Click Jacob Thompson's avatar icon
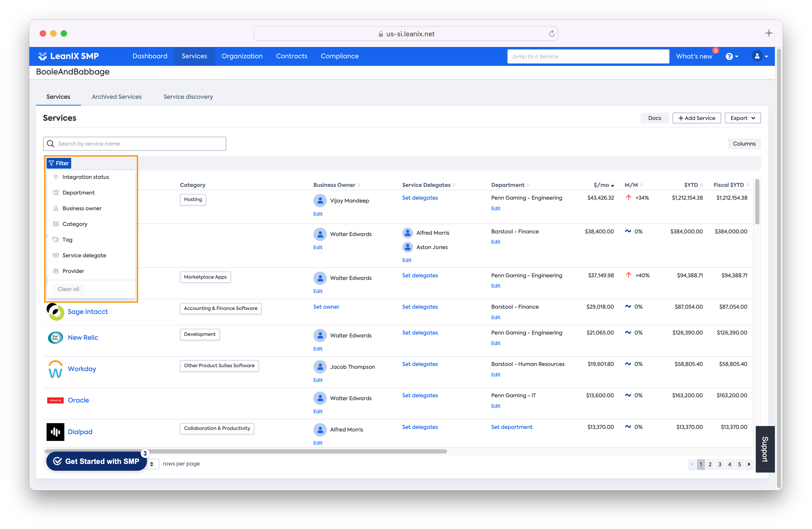Viewport: 812px width, 529px height. pos(320,367)
